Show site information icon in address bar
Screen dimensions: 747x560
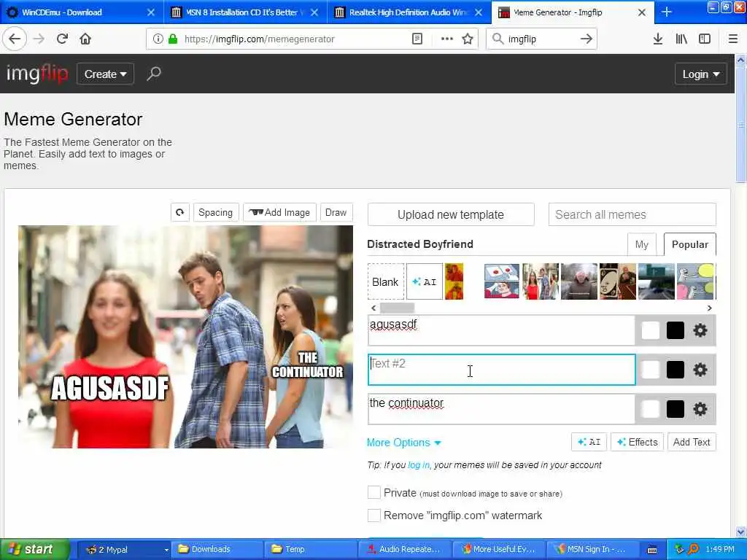pos(158,39)
